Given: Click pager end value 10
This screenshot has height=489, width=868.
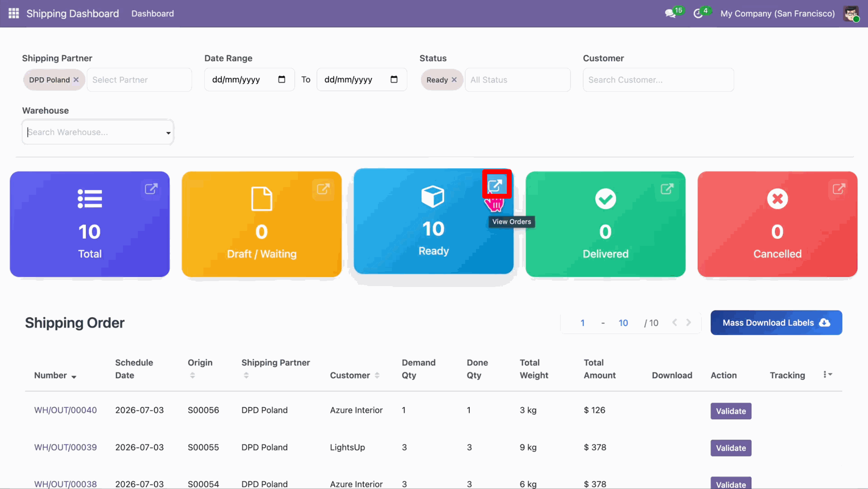Looking at the screenshot, I should pyautogui.click(x=623, y=323).
